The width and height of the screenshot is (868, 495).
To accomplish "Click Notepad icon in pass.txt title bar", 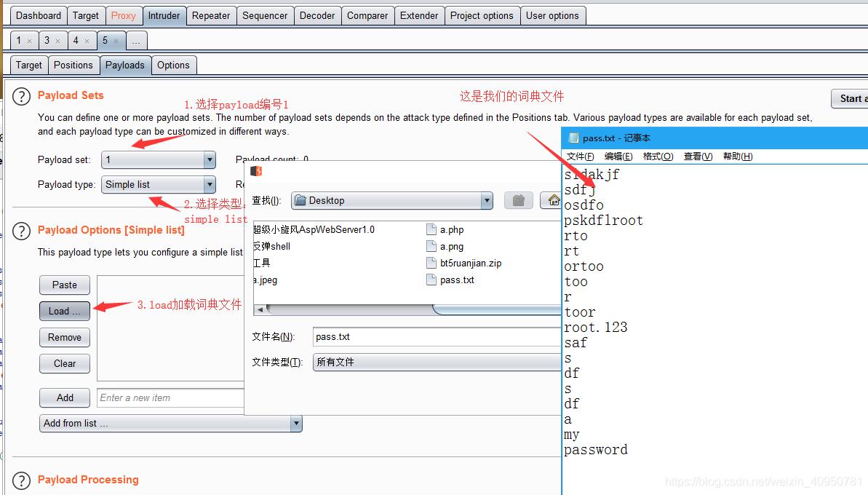I will 573,138.
